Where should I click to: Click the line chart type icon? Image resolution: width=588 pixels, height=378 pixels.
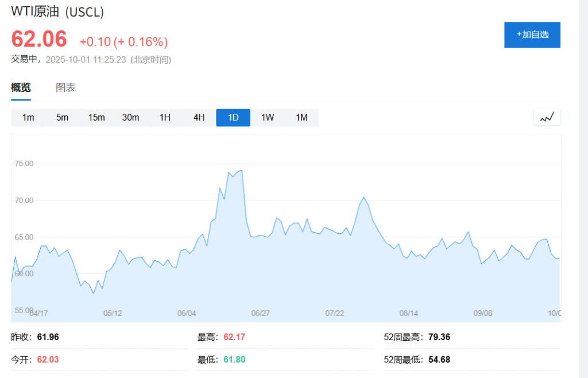(x=547, y=117)
